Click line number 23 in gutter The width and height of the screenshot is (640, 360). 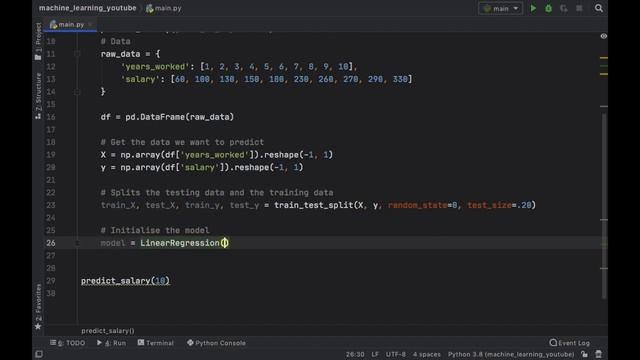[x=51, y=205]
